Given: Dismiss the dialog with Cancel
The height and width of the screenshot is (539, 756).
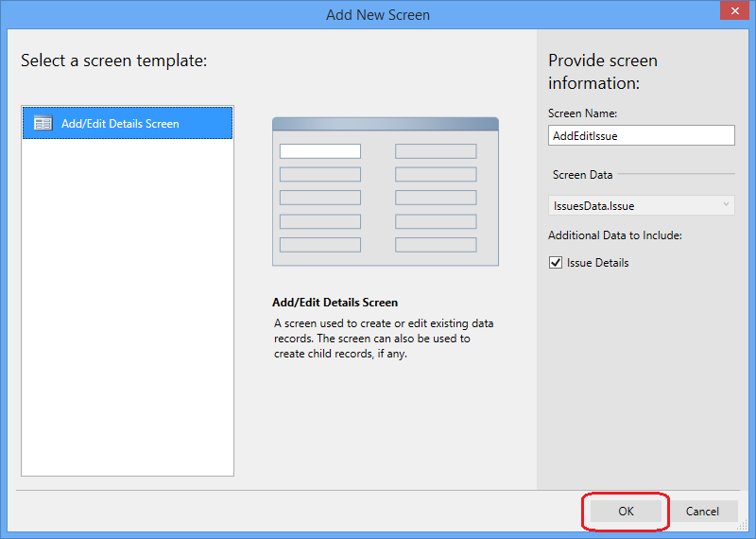Looking at the screenshot, I should [x=702, y=511].
